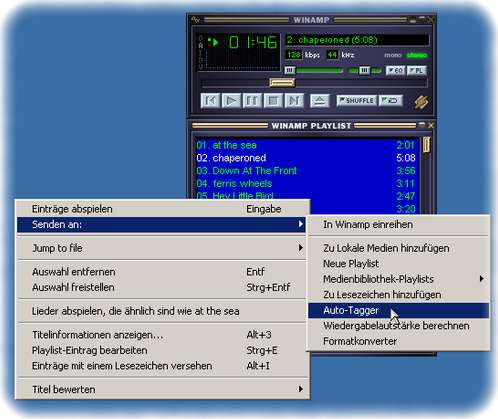Screen dimensions: 498x419
Task: Pause playback with the Pause button
Action: point(252,100)
